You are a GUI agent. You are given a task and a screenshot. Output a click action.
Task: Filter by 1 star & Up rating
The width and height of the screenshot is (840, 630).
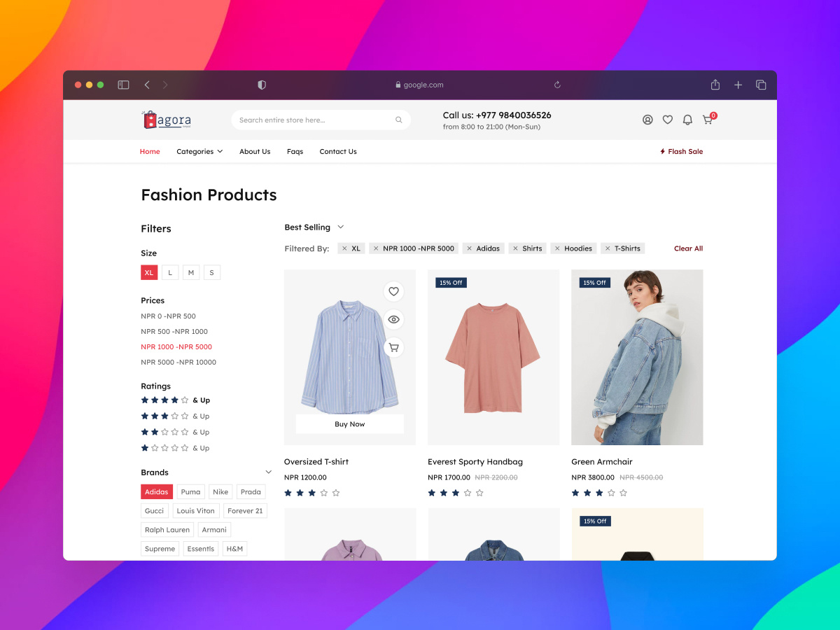(175, 448)
